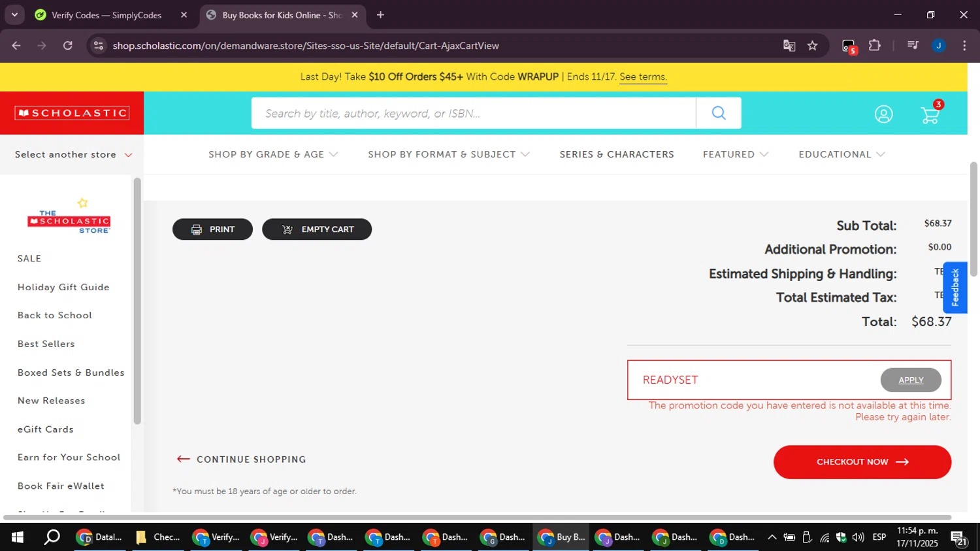Screen dimensions: 980x551
Task: Open the Checo folder in taskbar
Action: pyautogui.click(x=159, y=537)
